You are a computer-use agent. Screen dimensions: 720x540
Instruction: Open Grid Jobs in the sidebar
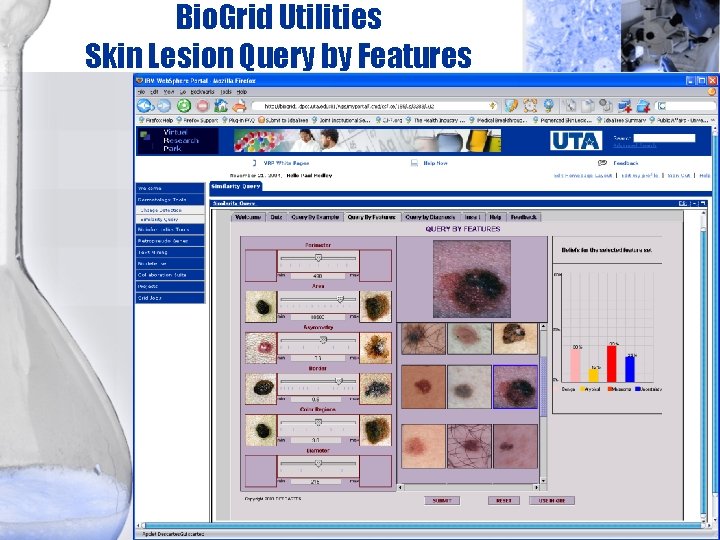tap(170, 298)
